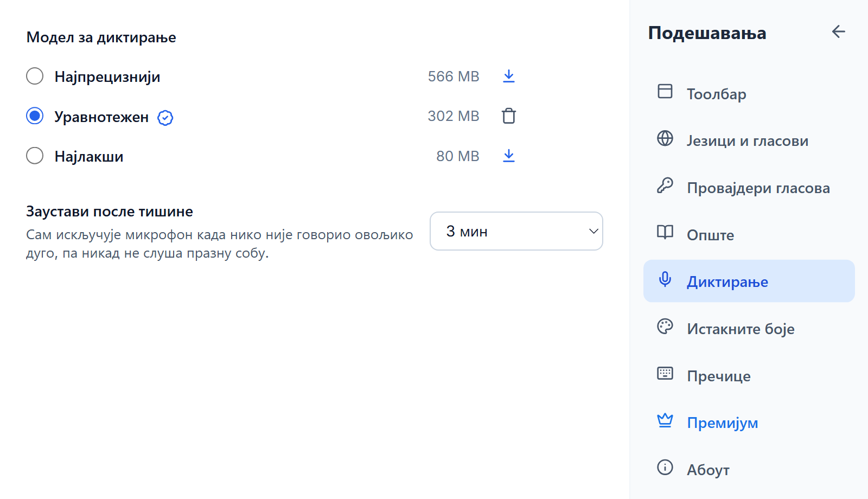
Task: Select the Уравнотежен radio button
Action: [35, 116]
